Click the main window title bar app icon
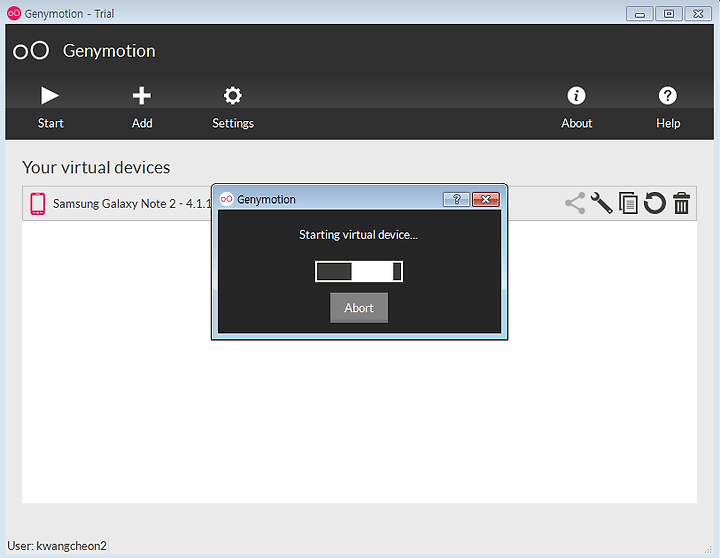720x558 pixels. (14, 13)
